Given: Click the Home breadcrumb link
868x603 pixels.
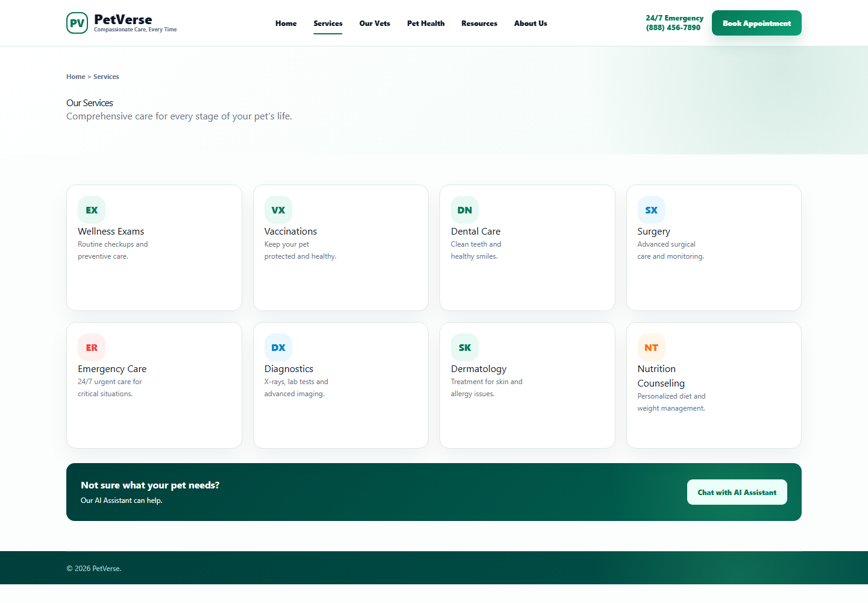Looking at the screenshot, I should click(x=75, y=77).
